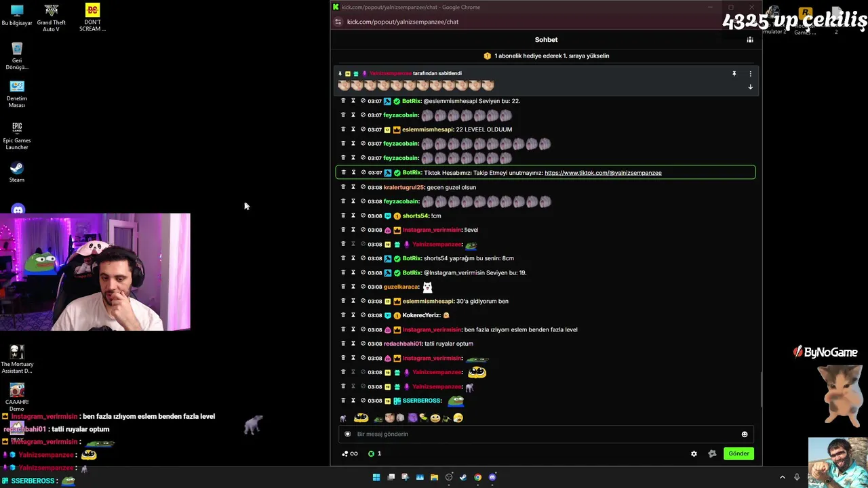Image resolution: width=868 pixels, height=488 pixels.
Task: Open SSERBEROSS's user profile card
Action: pos(422,401)
